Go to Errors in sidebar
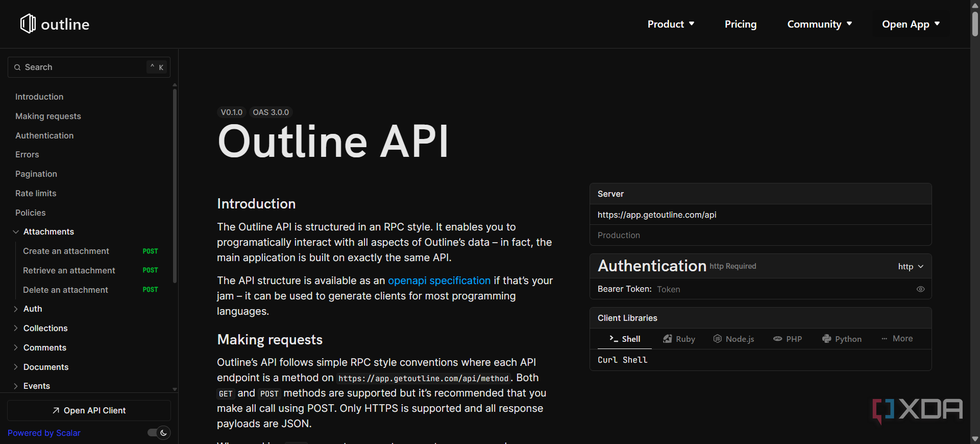The image size is (980, 444). (x=27, y=155)
